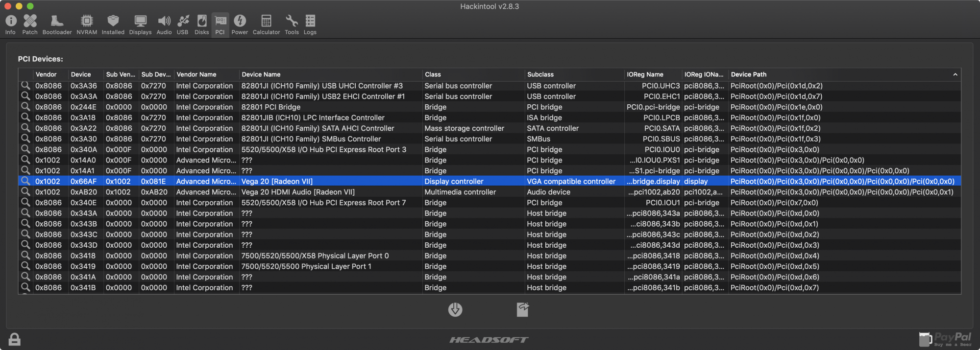The height and width of the screenshot is (350, 980).
Task: Select the Root Port 7 device name
Action: point(323,203)
